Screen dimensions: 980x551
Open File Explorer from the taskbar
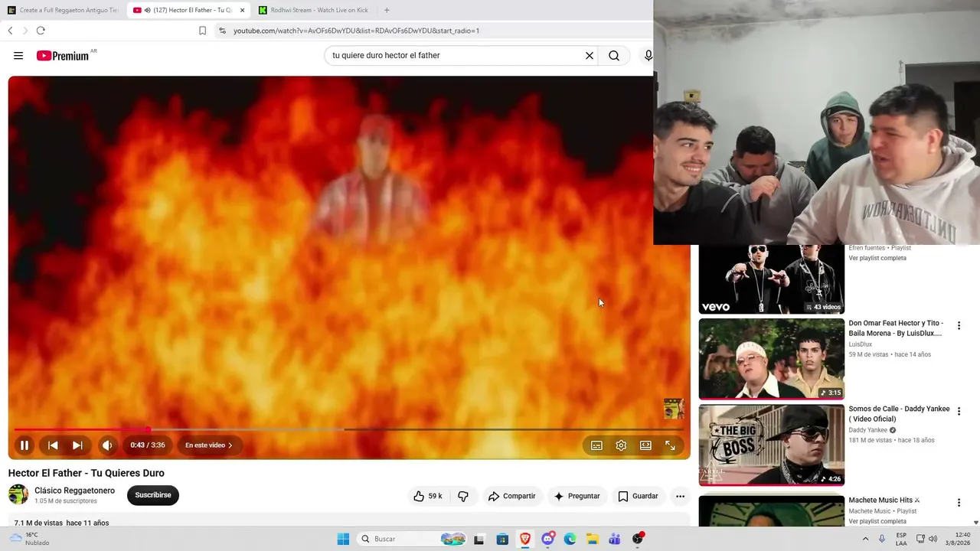point(593,539)
